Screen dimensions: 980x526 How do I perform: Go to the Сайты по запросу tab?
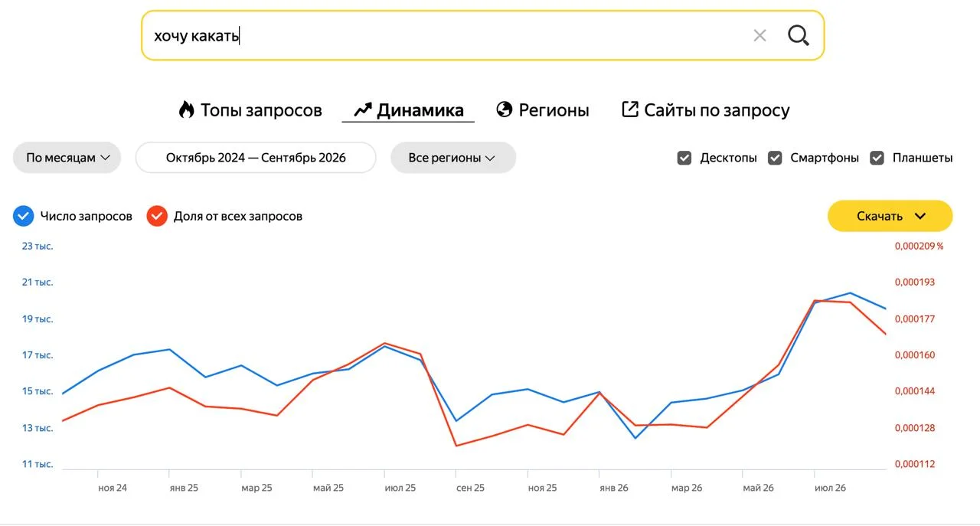[705, 110]
